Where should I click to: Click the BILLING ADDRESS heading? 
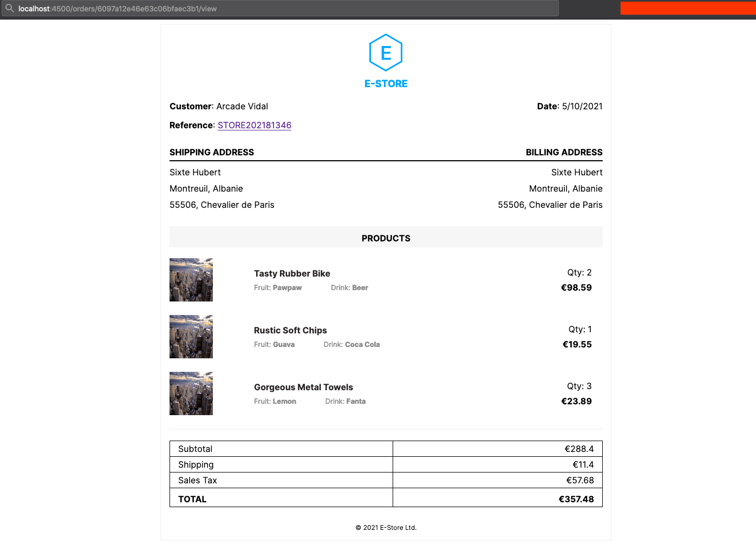[x=564, y=152]
